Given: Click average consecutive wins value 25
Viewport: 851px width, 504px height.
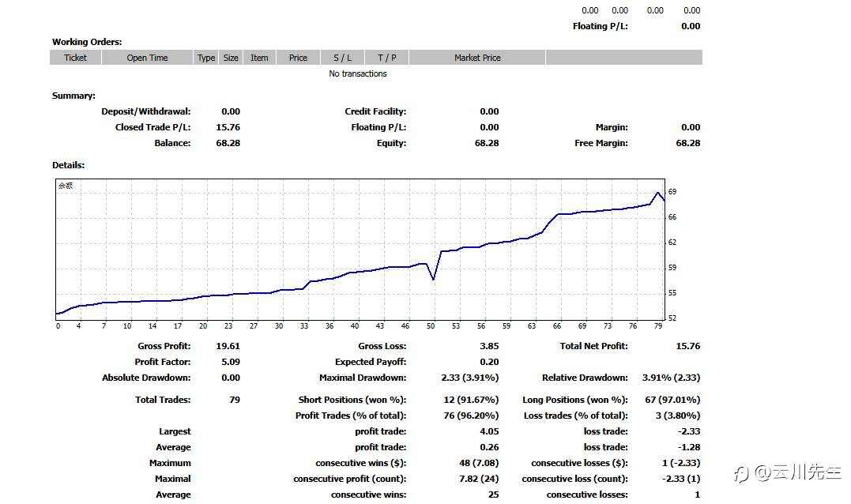Looking at the screenshot, I should 493,495.
